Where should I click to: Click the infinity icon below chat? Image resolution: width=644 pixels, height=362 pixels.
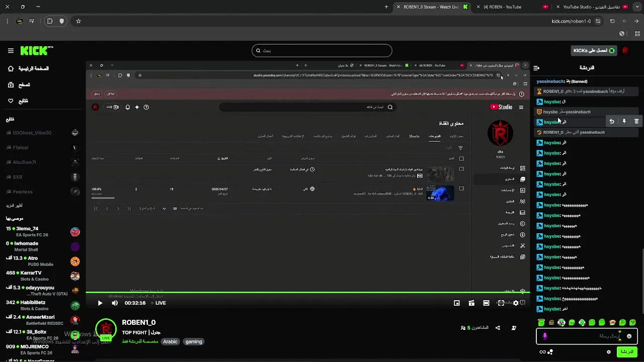[542, 352]
